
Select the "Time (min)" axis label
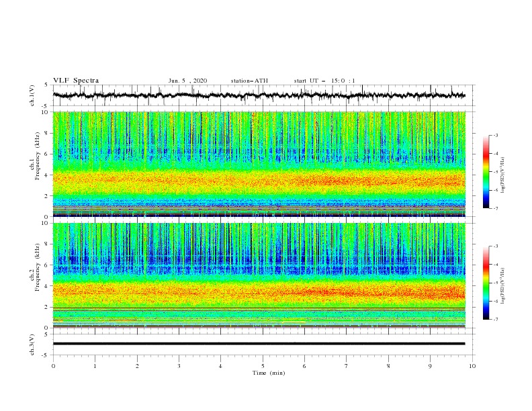coord(269,373)
